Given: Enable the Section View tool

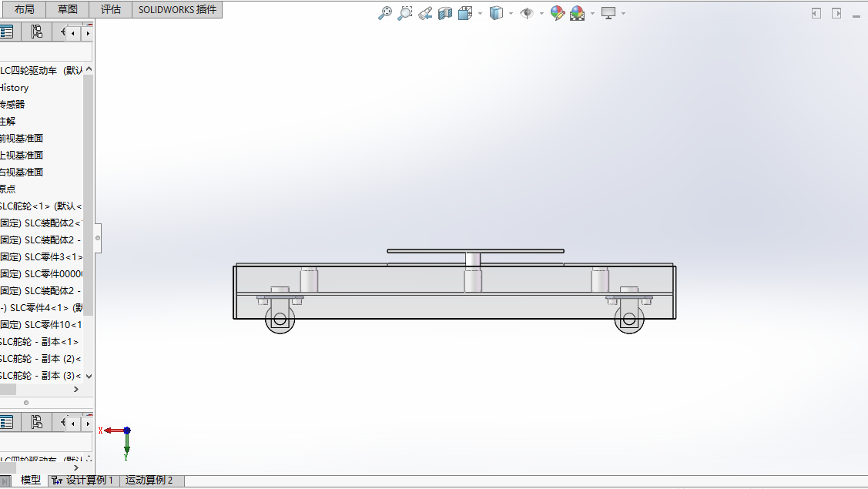Looking at the screenshot, I should click(x=445, y=13).
